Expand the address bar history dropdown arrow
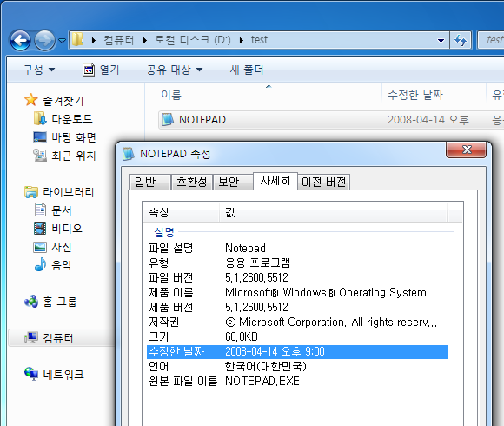504x426 pixels. pyautogui.click(x=441, y=41)
